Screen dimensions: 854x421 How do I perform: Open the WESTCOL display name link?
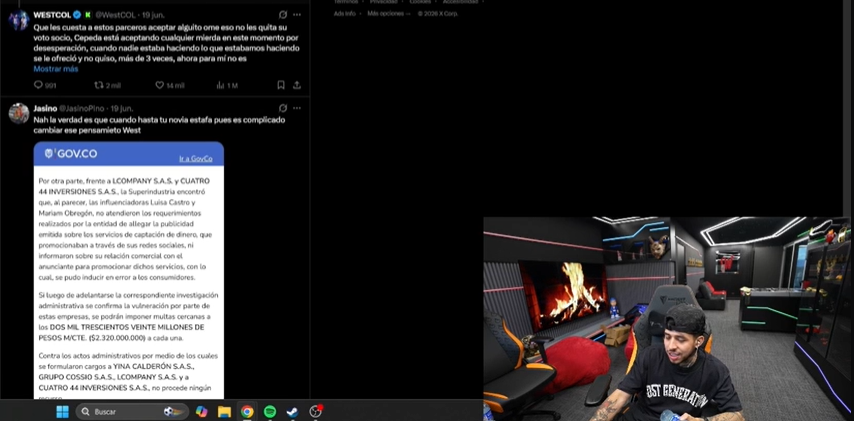tap(52, 15)
